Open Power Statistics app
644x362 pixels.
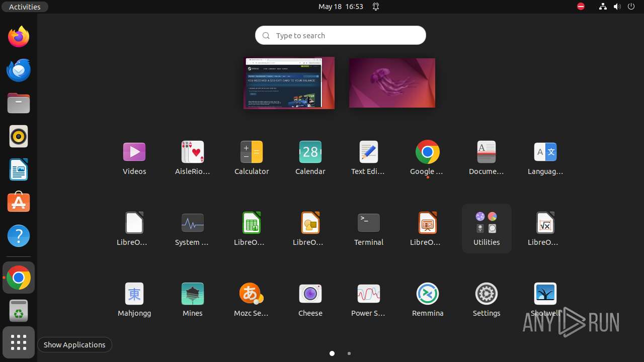coord(369,294)
